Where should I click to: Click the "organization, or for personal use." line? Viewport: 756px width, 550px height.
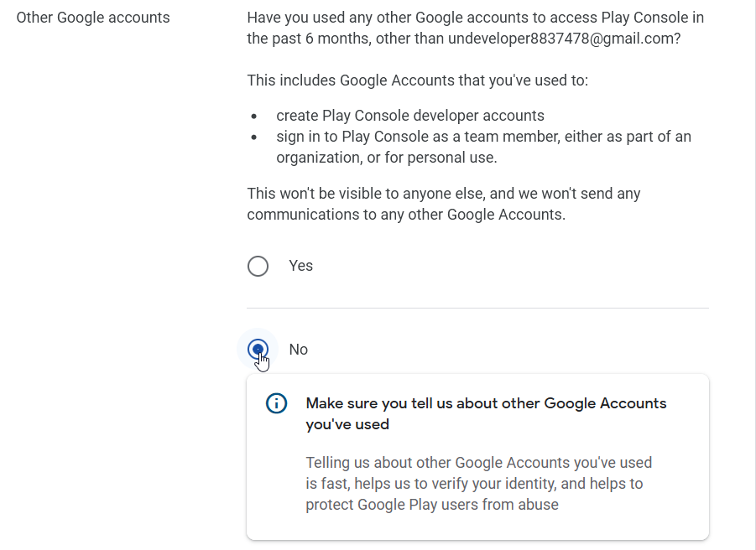click(x=387, y=158)
